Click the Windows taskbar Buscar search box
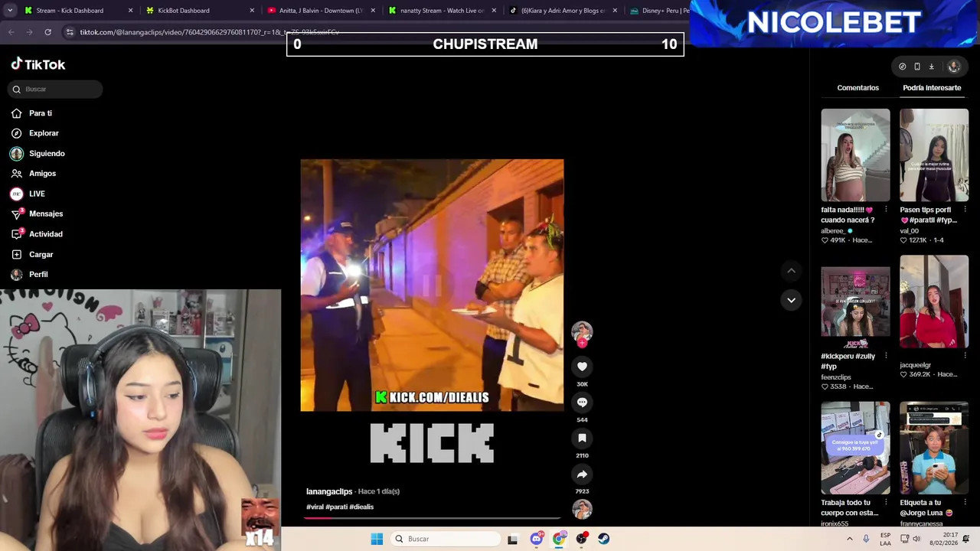 (446, 539)
